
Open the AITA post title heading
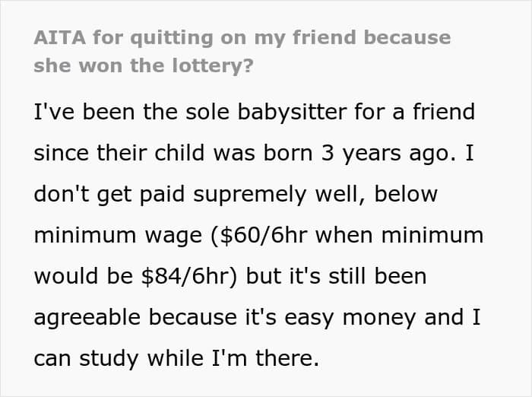click(242, 52)
